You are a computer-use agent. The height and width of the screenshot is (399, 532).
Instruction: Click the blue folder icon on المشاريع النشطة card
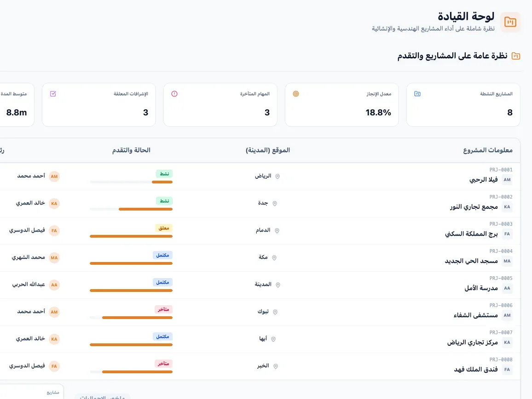[417, 94]
